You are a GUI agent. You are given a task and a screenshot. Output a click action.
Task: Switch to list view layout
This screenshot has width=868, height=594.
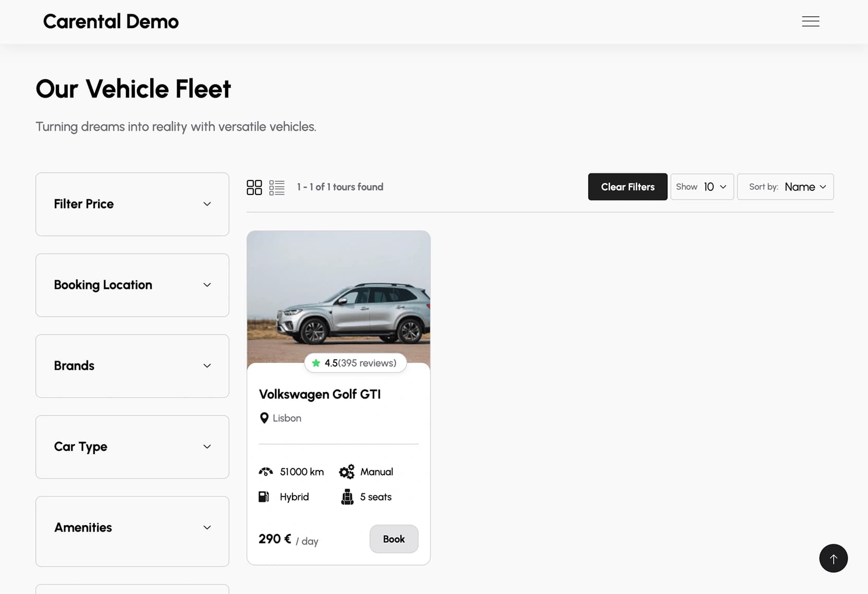point(277,187)
